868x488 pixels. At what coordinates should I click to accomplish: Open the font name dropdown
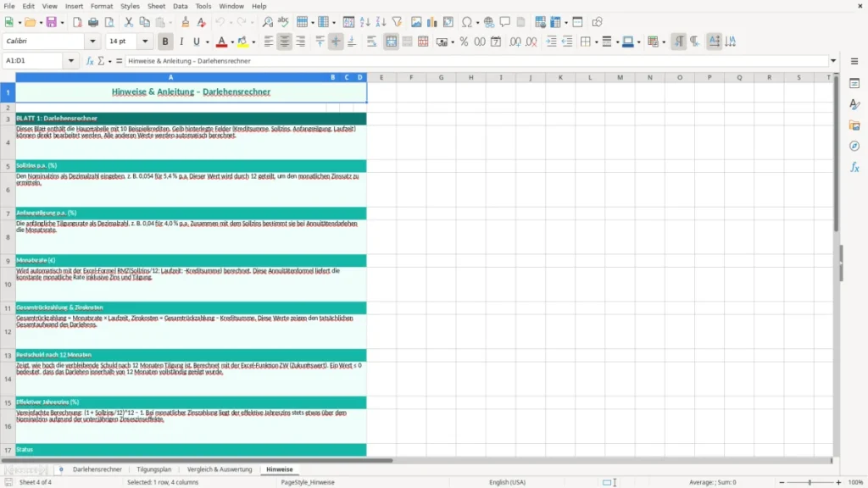point(92,41)
